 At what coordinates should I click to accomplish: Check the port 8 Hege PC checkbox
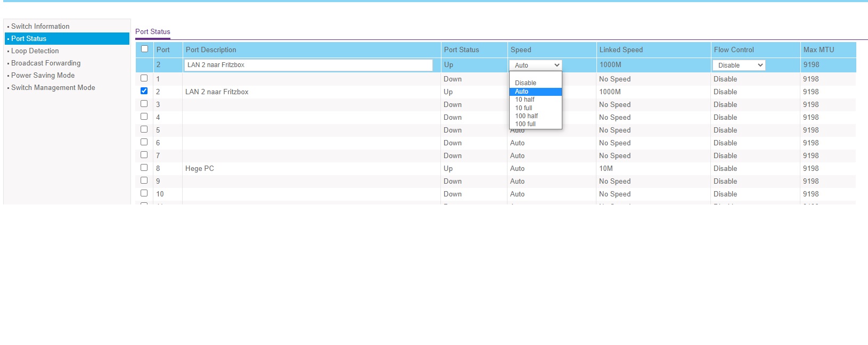[x=144, y=168]
